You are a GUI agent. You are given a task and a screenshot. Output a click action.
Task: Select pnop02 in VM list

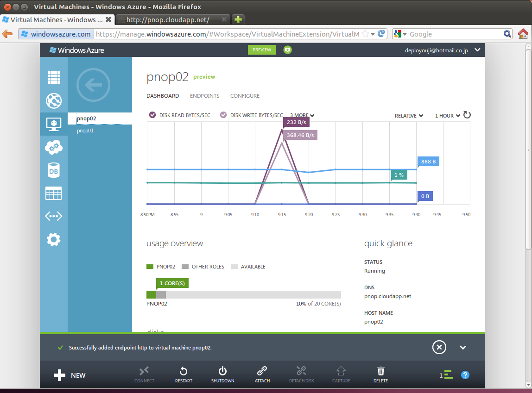coord(100,119)
